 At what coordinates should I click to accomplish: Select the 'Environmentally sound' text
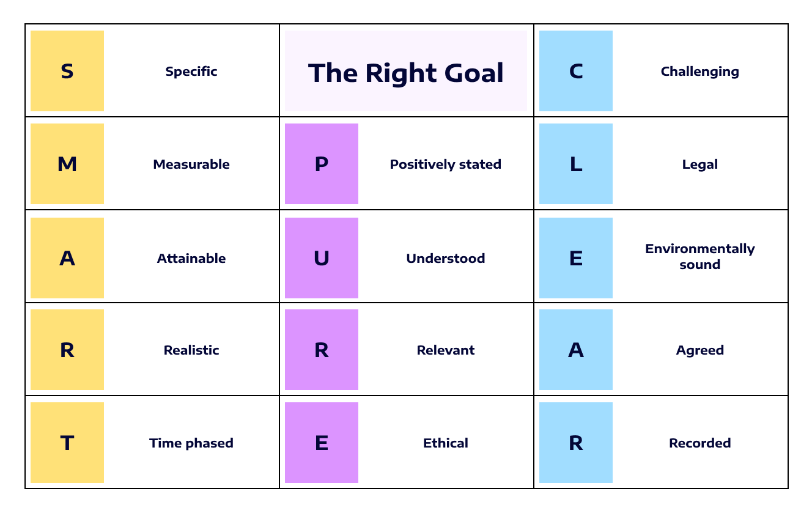tap(700, 257)
